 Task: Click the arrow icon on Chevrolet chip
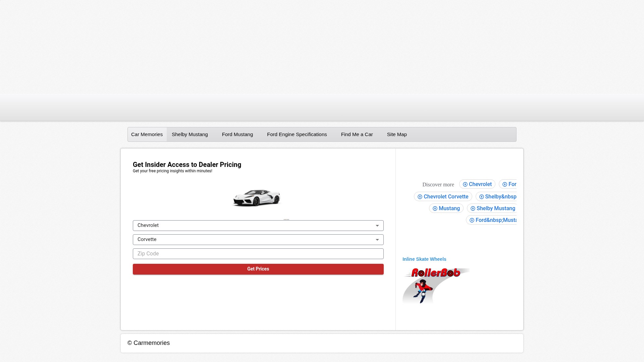465,184
